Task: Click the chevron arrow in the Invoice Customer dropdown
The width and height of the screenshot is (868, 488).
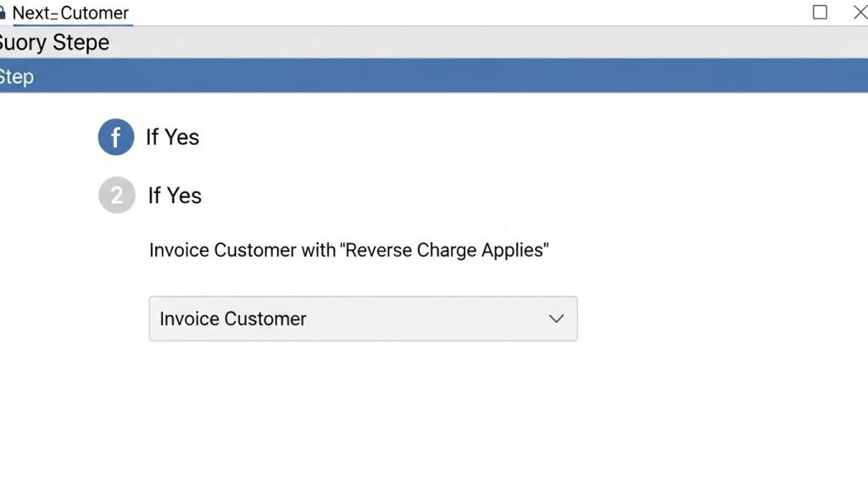Action: [556, 319]
